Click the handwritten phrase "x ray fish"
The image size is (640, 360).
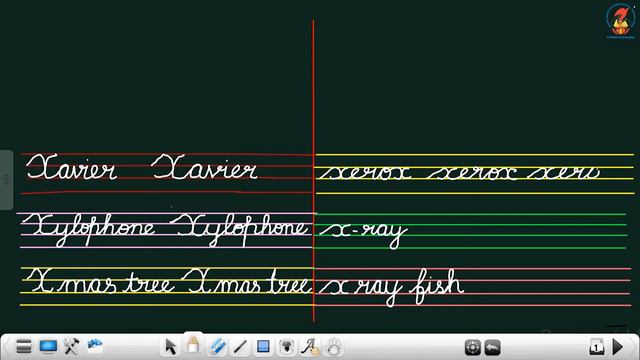(x=392, y=287)
